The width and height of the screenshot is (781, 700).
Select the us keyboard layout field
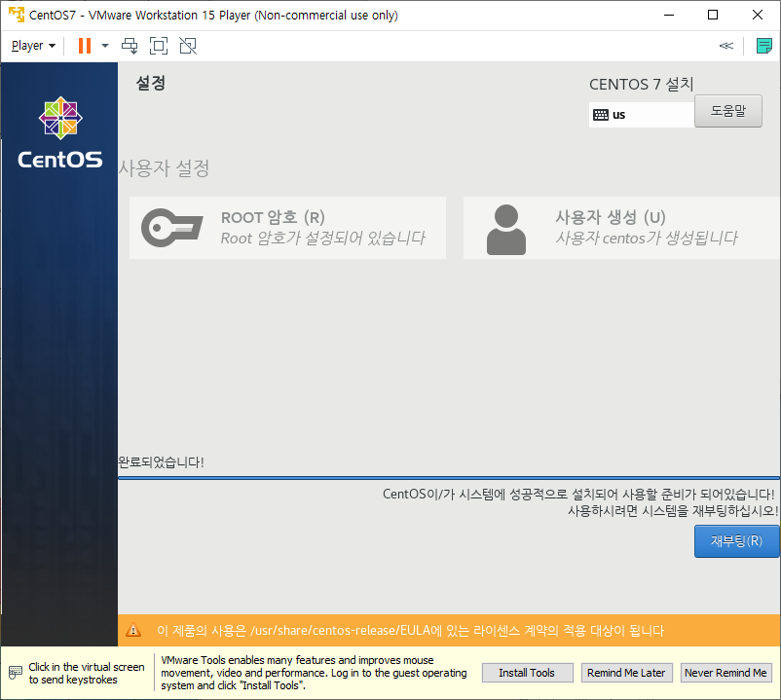point(642,115)
